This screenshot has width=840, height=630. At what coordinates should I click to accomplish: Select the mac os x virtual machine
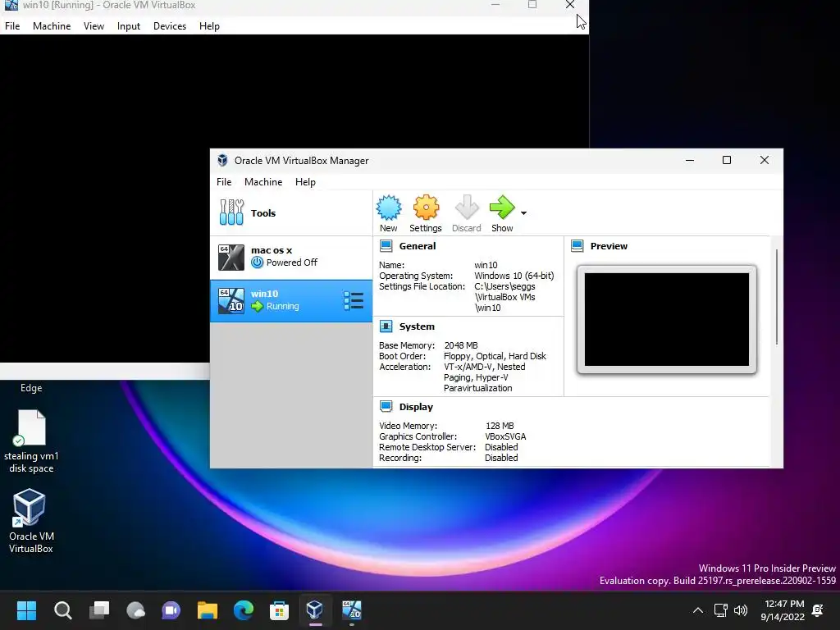[x=291, y=257]
